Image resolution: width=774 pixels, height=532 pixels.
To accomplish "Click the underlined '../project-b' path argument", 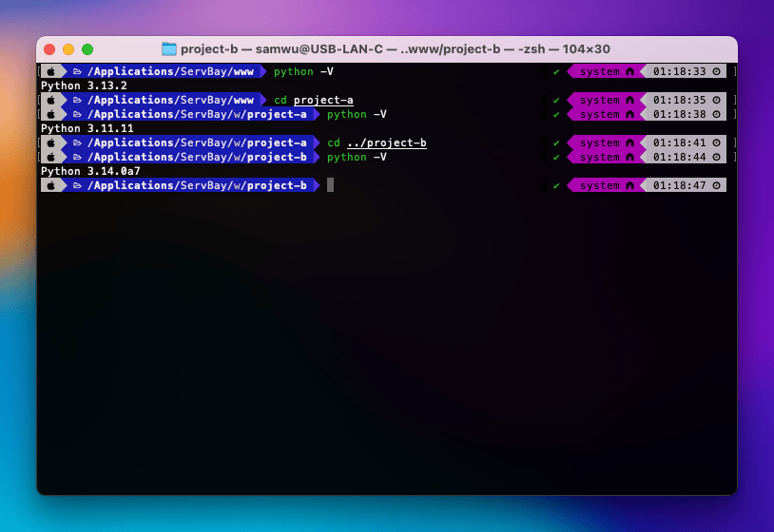I will [x=386, y=143].
